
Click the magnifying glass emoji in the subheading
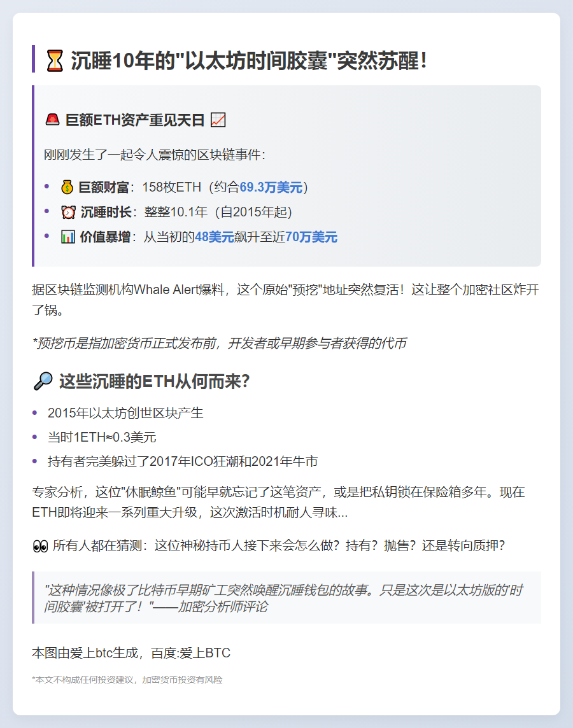click(43, 381)
